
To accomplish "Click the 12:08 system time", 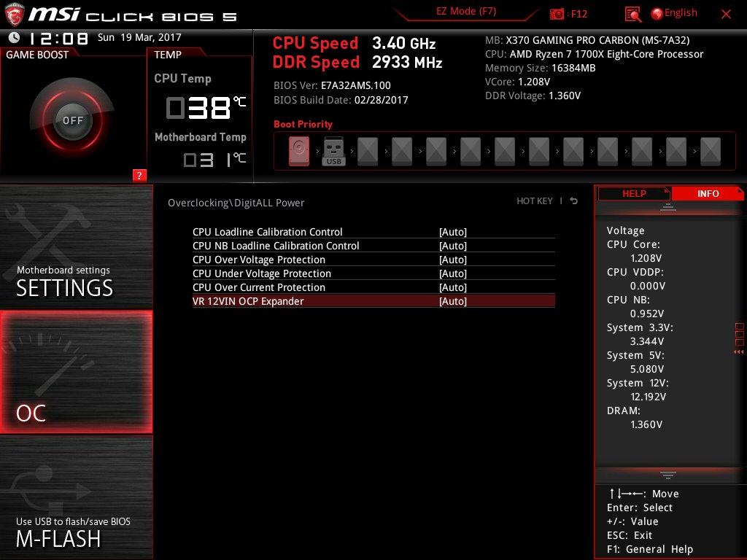I will click(58, 38).
